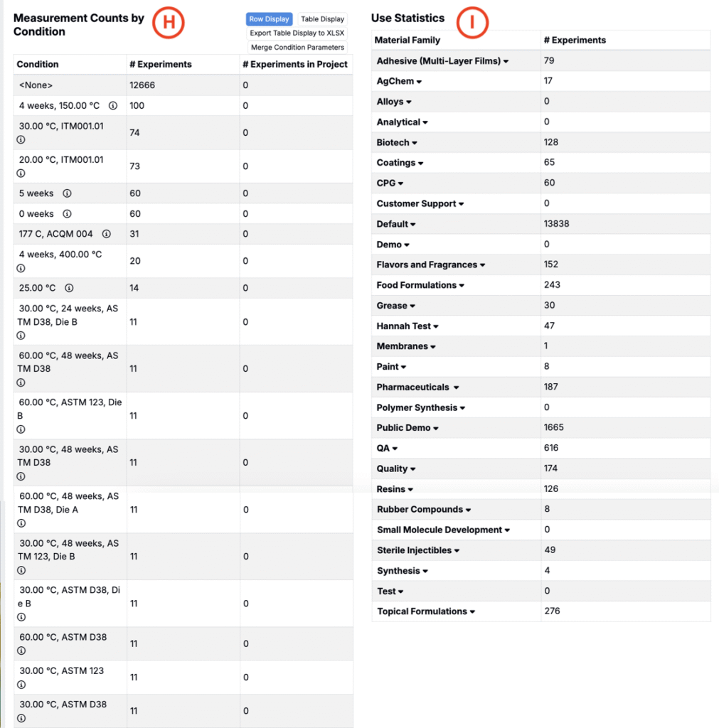Click Merge Condition Parameters button
719x728 pixels.
(x=297, y=48)
